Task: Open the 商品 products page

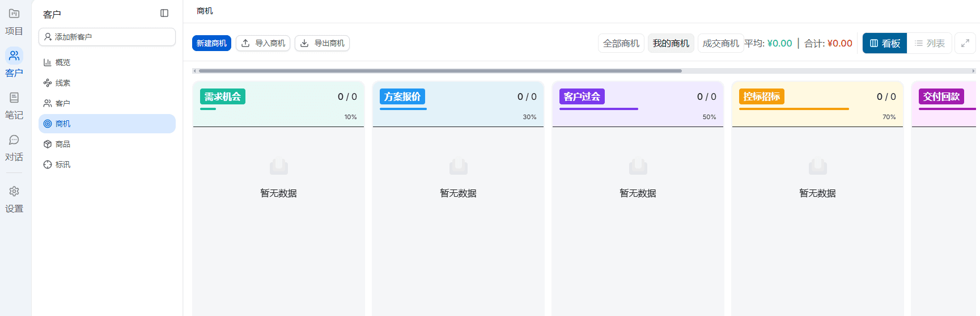Action: [62, 144]
